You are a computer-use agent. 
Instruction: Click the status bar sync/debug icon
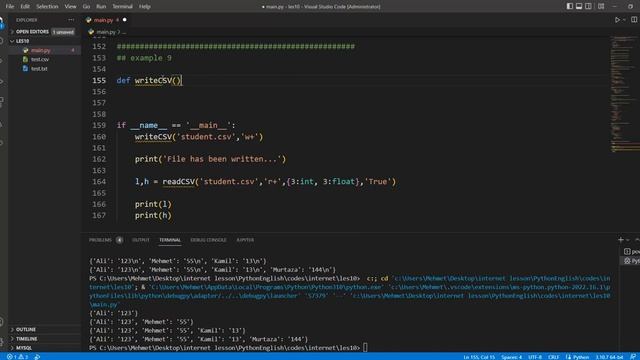click(37, 357)
